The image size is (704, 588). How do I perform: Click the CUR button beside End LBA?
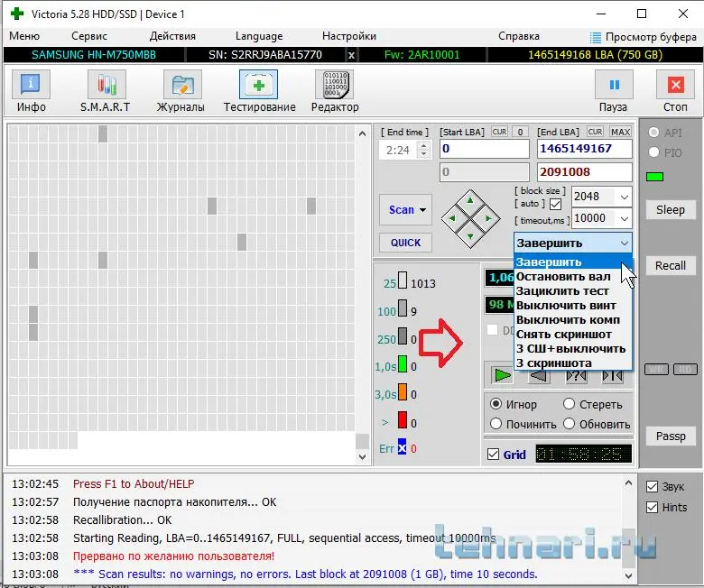(x=596, y=132)
